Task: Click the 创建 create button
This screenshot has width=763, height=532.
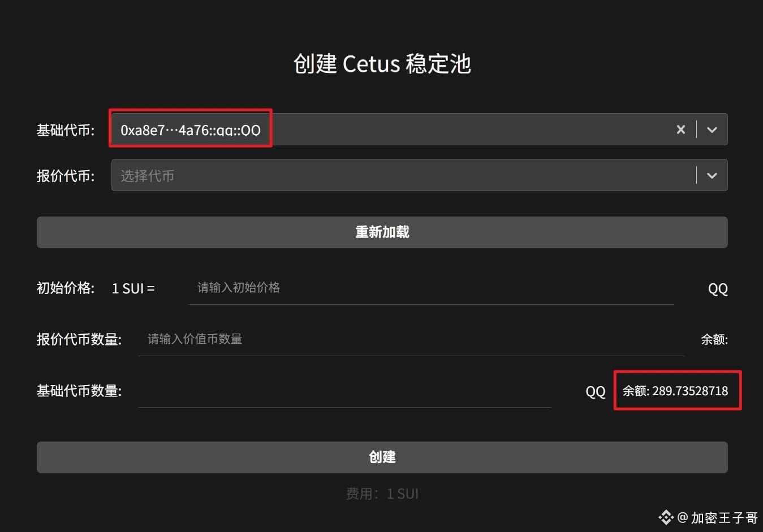Action: point(382,457)
